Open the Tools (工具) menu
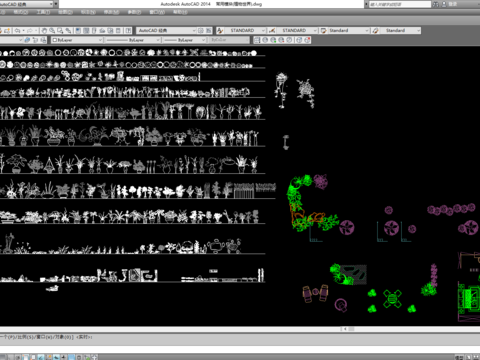Screen dimensions: 480x360 pos(43,12)
